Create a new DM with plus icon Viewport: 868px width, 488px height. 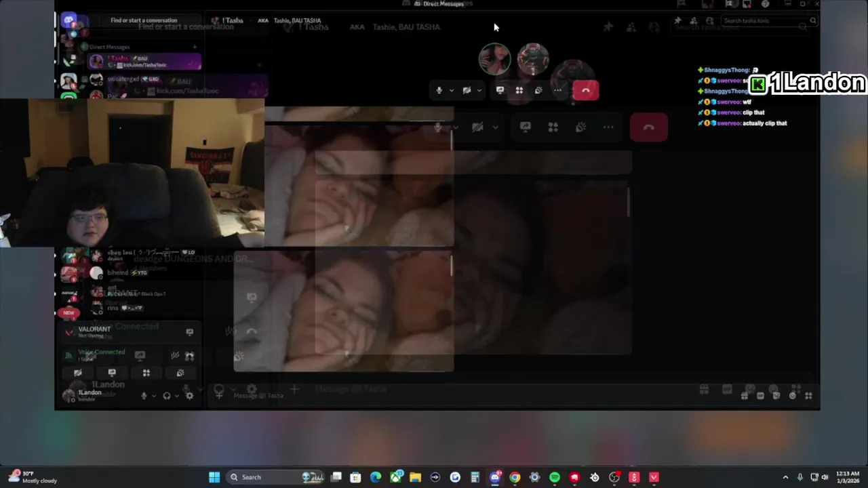tap(195, 47)
